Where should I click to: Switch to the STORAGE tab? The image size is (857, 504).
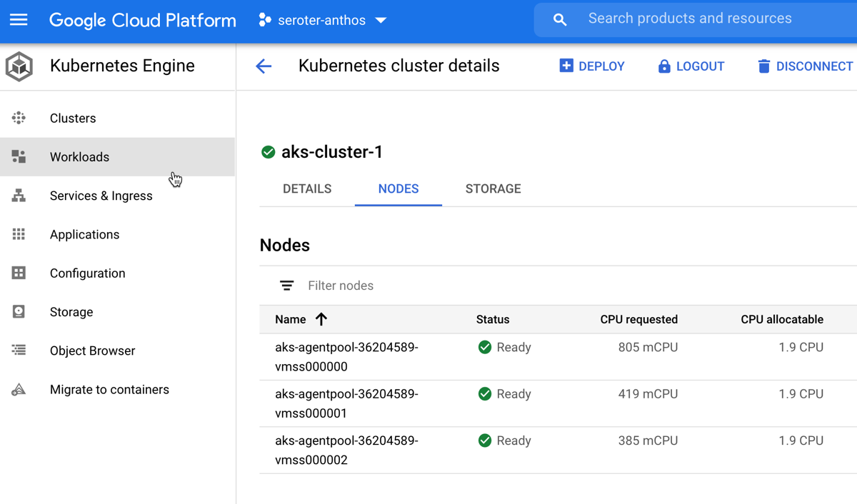[x=493, y=189]
